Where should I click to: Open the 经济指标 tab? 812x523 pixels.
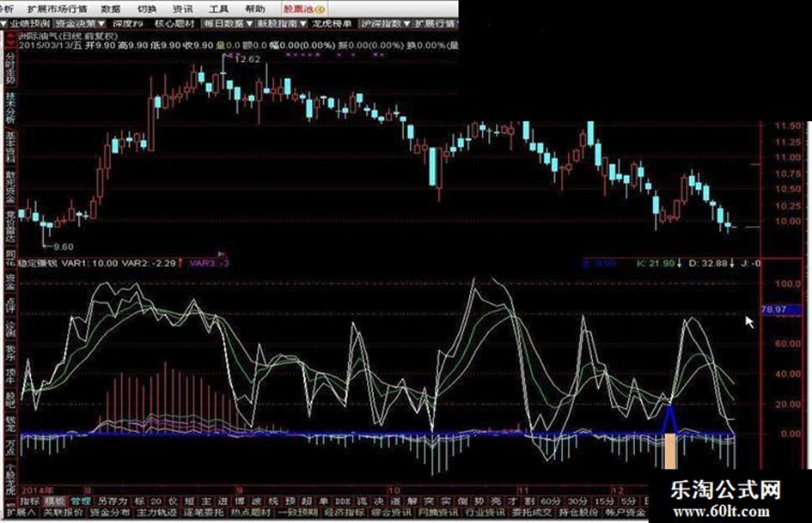[344, 513]
